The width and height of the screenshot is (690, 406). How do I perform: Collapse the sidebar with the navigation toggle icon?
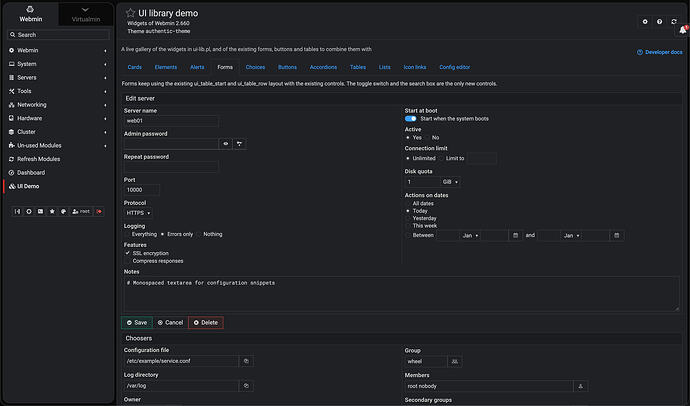(x=17, y=212)
